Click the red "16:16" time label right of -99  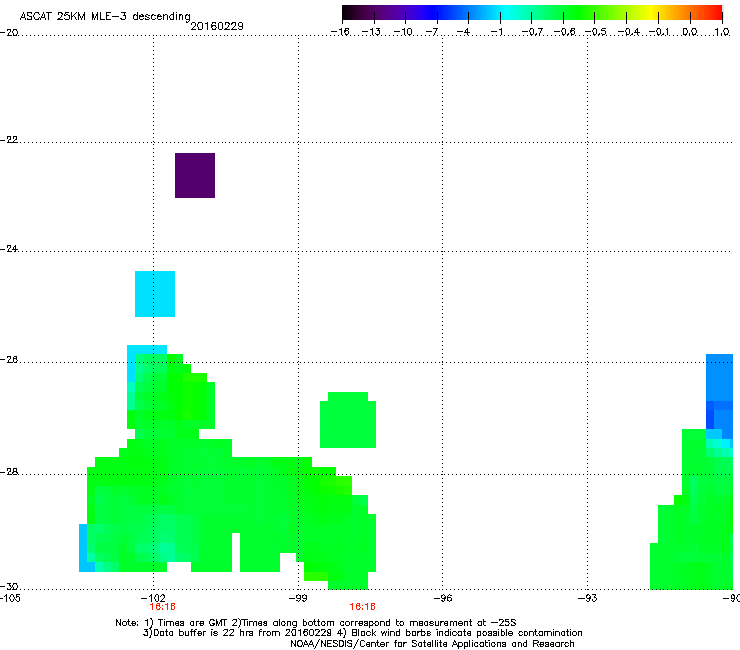362,607
